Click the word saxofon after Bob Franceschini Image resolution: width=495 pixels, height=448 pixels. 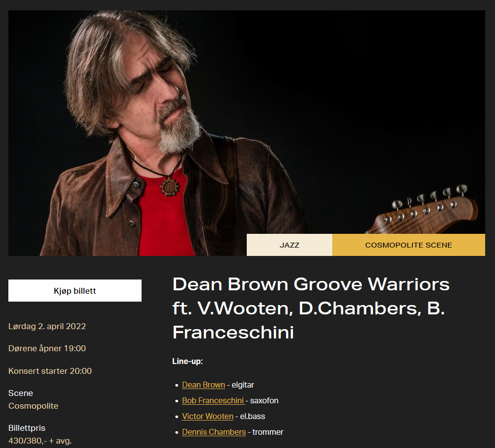click(x=264, y=401)
